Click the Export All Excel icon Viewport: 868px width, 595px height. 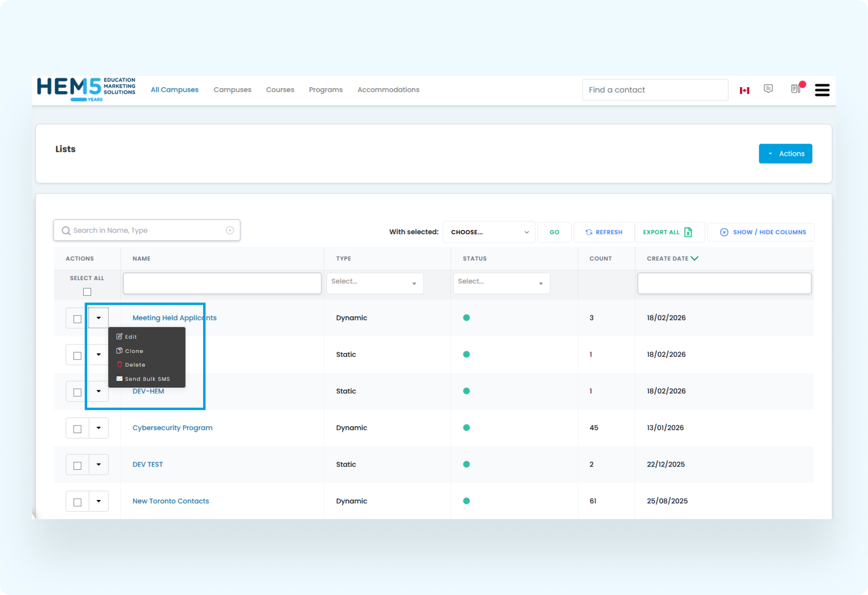(x=688, y=232)
